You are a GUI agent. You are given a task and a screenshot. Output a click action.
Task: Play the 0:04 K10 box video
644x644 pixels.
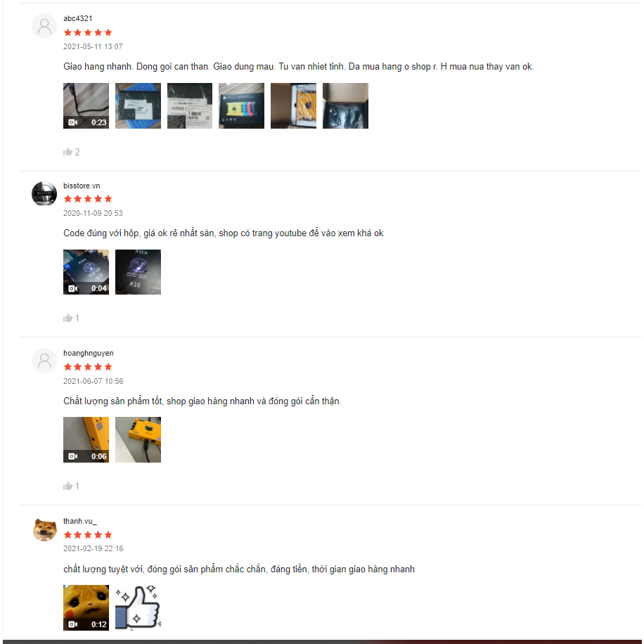click(86, 272)
